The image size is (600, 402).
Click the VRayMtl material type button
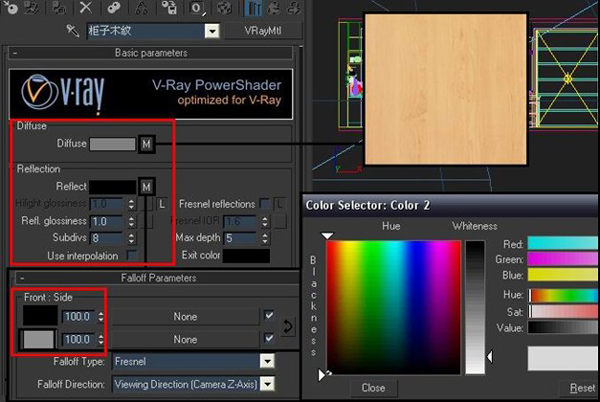pyautogui.click(x=262, y=31)
